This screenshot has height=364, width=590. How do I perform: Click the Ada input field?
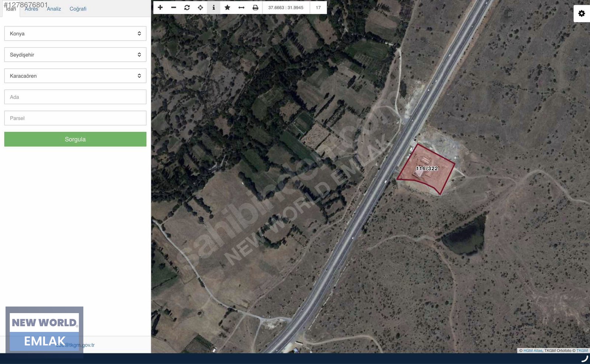click(75, 97)
